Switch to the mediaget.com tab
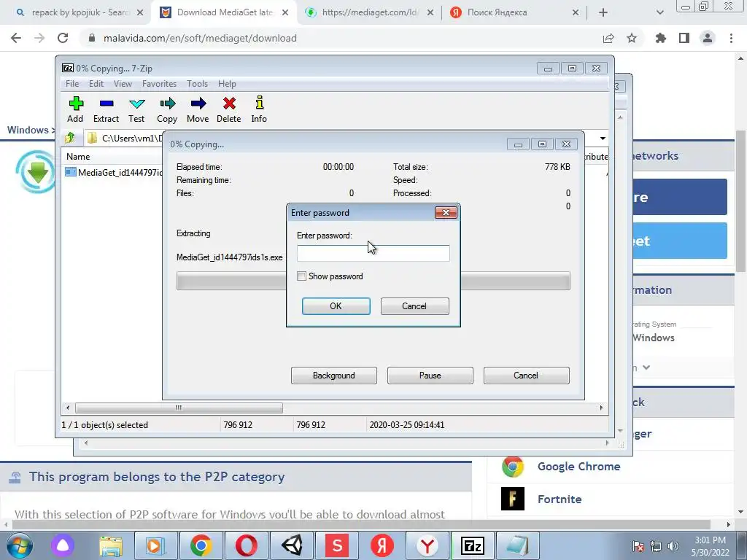The height and width of the screenshot is (560, 747). pos(368,12)
